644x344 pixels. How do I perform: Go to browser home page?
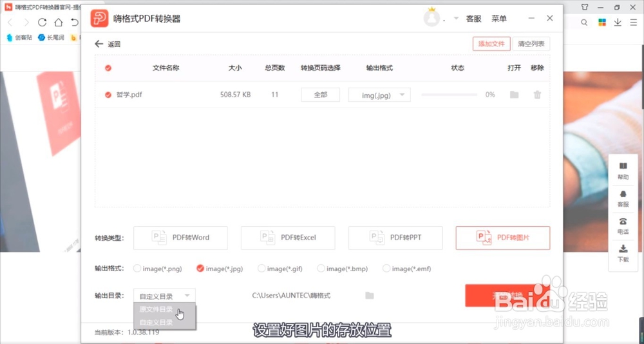59,22
